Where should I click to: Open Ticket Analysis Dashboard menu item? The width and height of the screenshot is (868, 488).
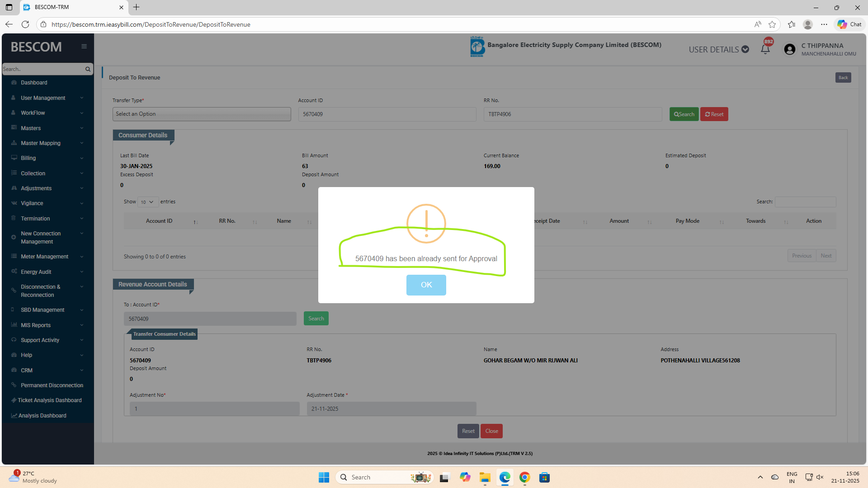(50, 400)
